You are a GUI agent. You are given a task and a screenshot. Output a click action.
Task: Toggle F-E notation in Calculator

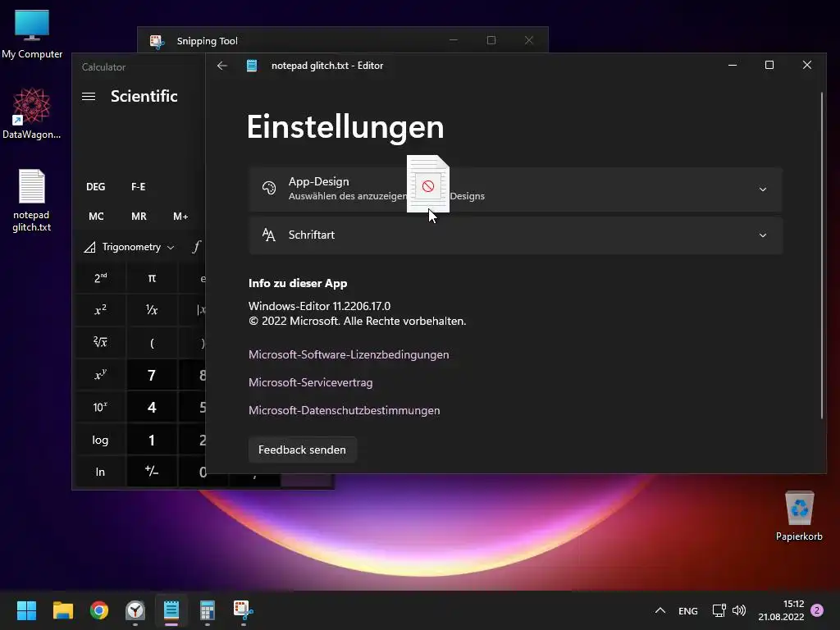tap(138, 186)
